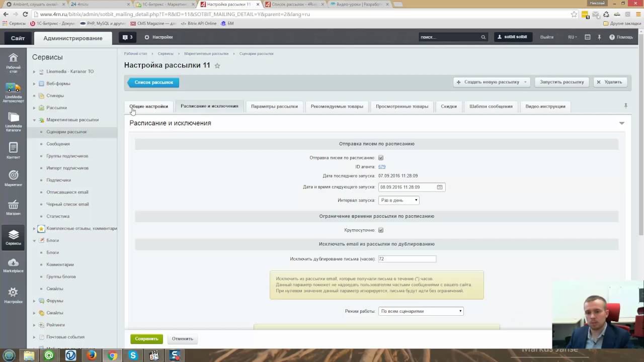Image resolution: width=644 pixels, height=362 pixels.
Task: Expand Linemedia - Каталог ТО tree node
Action: click(34, 71)
